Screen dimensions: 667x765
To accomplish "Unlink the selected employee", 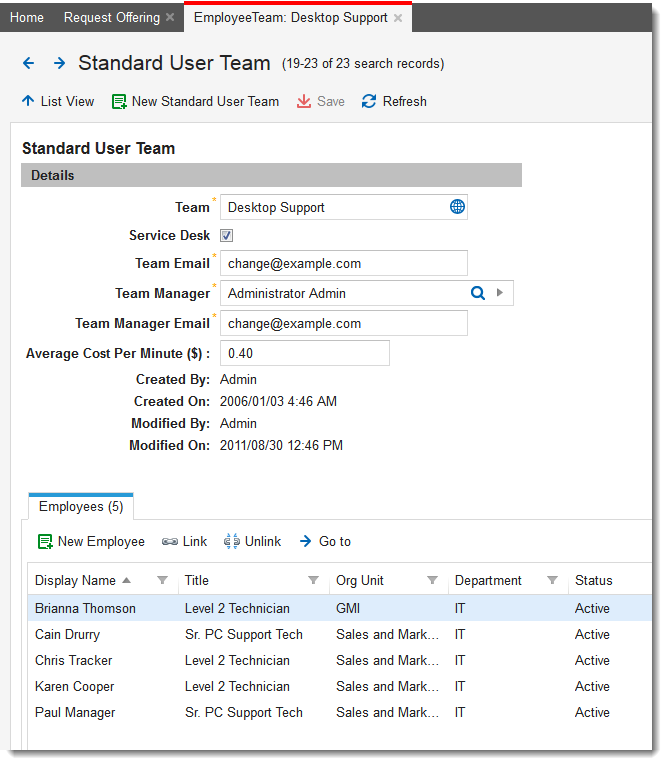I will 252,541.
